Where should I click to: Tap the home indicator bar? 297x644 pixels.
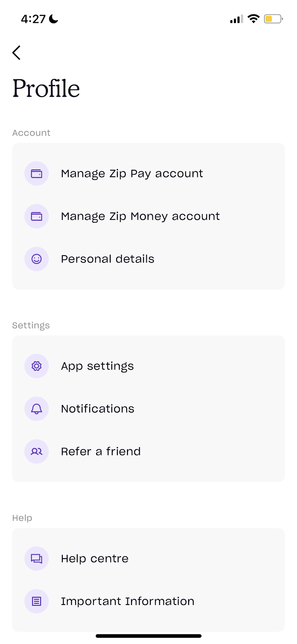click(x=148, y=636)
